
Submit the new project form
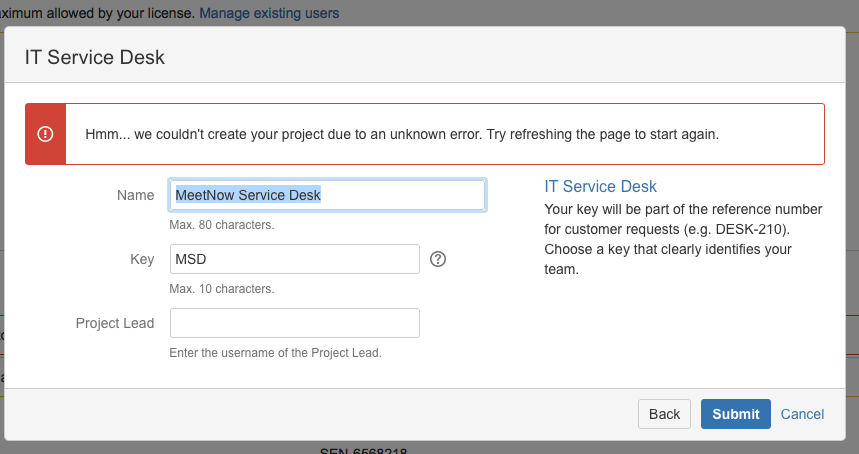pos(735,414)
